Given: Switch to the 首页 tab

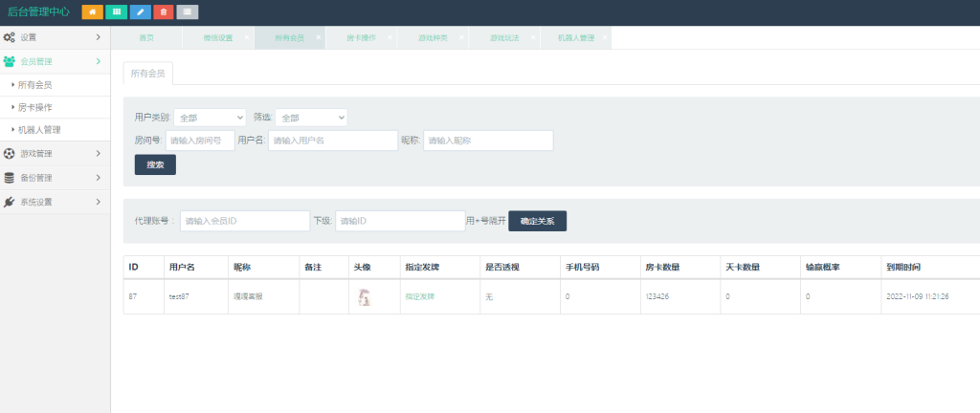Looking at the screenshot, I should pyautogui.click(x=146, y=38).
